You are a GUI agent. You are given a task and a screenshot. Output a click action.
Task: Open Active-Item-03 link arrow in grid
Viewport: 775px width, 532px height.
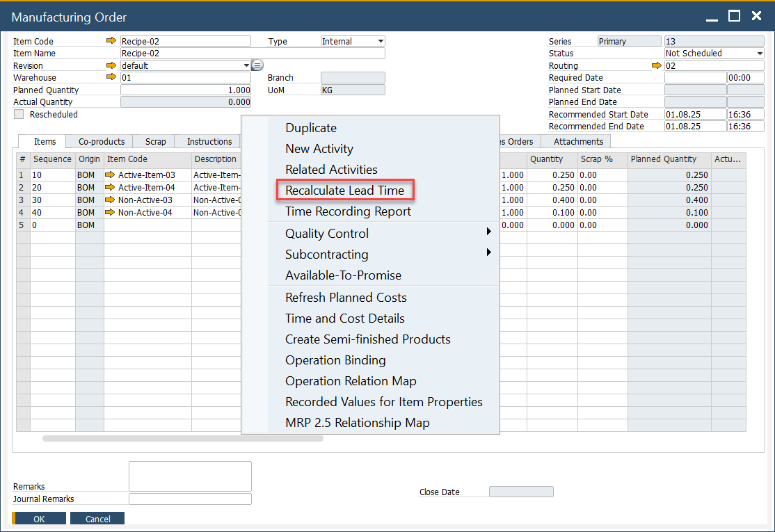click(x=110, y=175)
